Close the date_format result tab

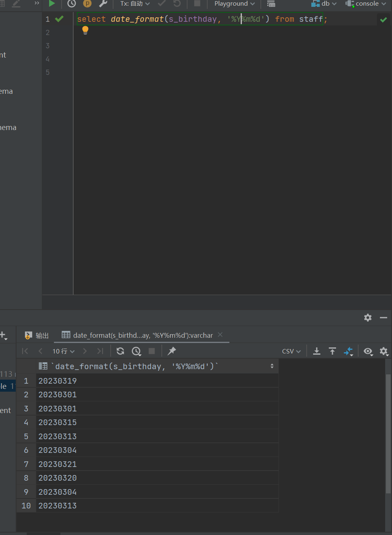[x=220, y=335]
